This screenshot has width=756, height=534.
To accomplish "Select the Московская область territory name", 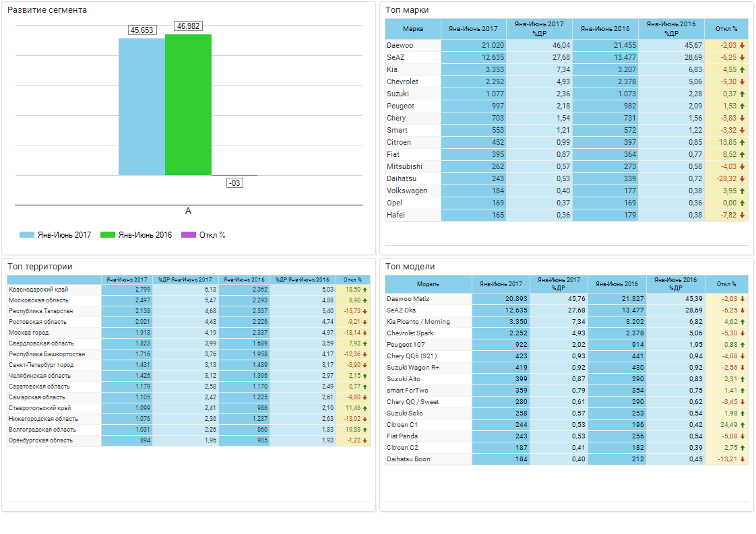I will coord(38,300).
